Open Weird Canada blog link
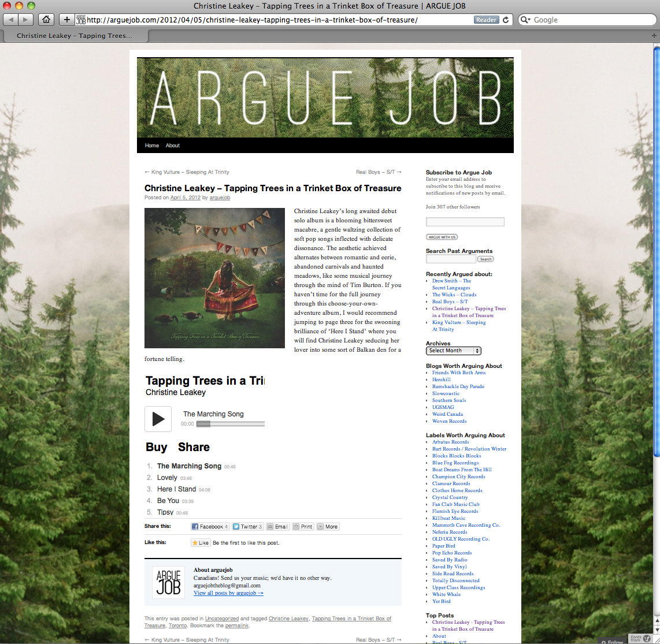The image size is (660, 644). point(447,414)
